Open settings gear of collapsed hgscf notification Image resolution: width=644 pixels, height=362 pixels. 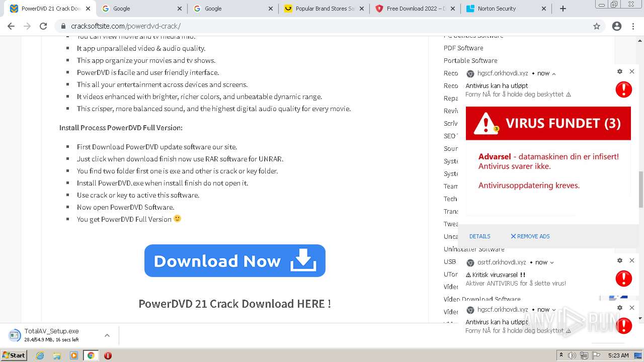(x=620, y=308)
